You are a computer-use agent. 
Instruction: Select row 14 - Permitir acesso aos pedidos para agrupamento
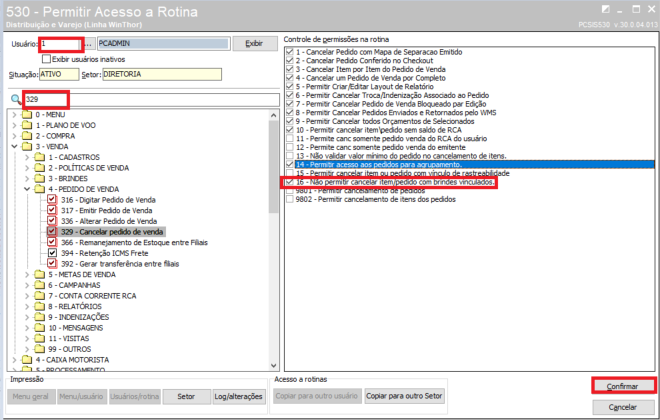(x=474, y=165)
